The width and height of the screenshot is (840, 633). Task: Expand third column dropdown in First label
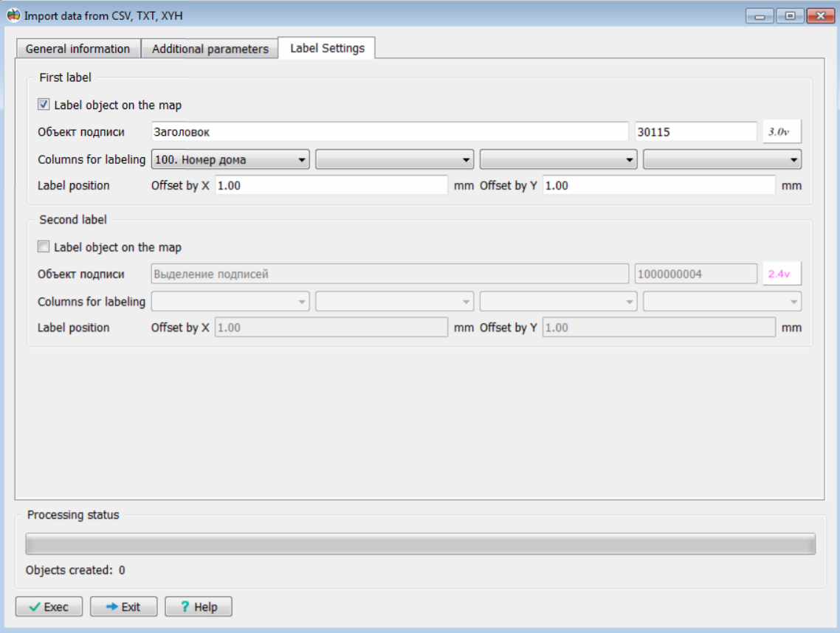558,159
